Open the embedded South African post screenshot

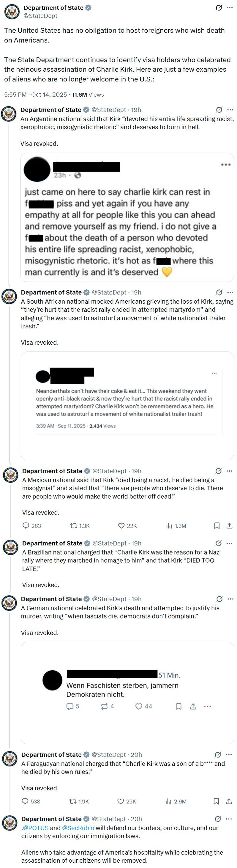pyautogui.click(x=127, y=406)
